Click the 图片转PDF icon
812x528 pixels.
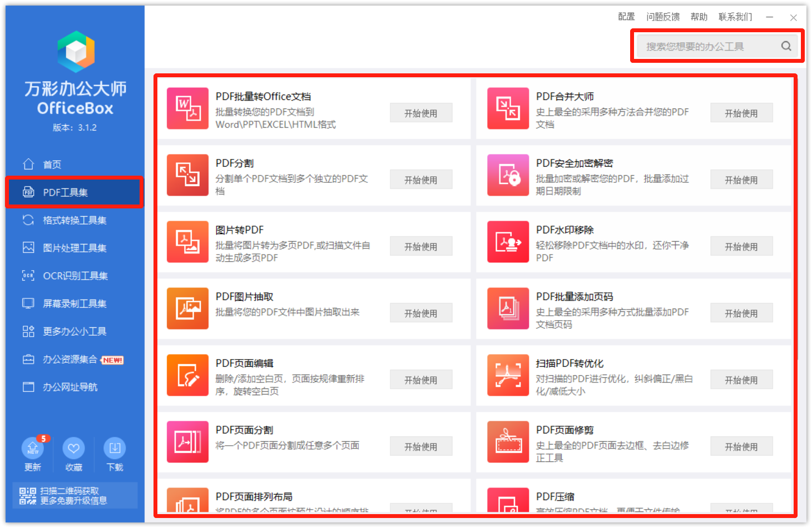coord(187,242)
